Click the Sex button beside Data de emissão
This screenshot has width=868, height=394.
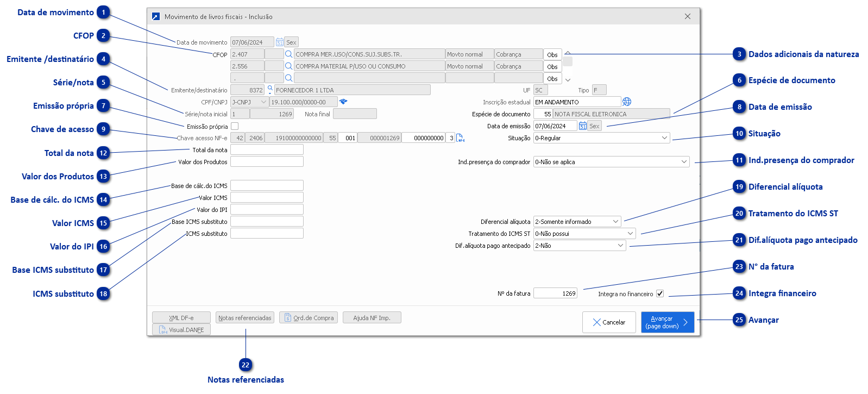click(x=595, y=126)
